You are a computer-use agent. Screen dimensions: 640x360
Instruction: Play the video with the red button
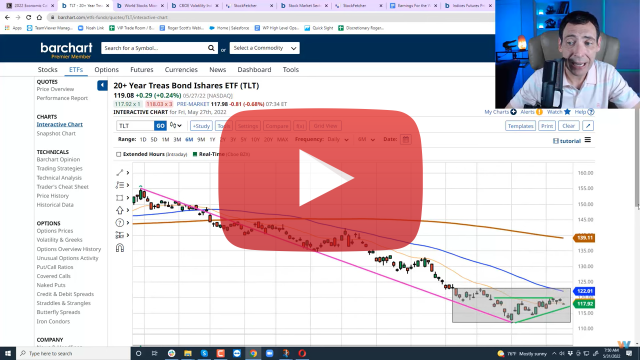(320, 179)
